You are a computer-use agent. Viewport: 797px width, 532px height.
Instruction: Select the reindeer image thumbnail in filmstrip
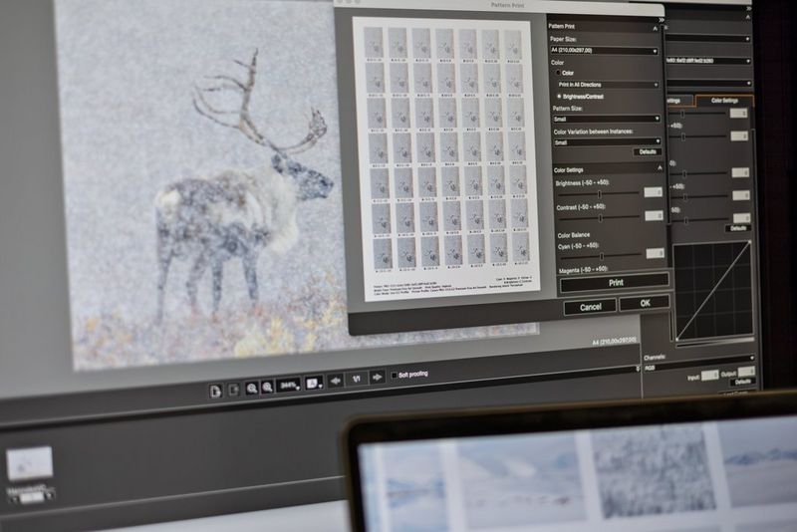pyautogui.click(x=30, y=463)
